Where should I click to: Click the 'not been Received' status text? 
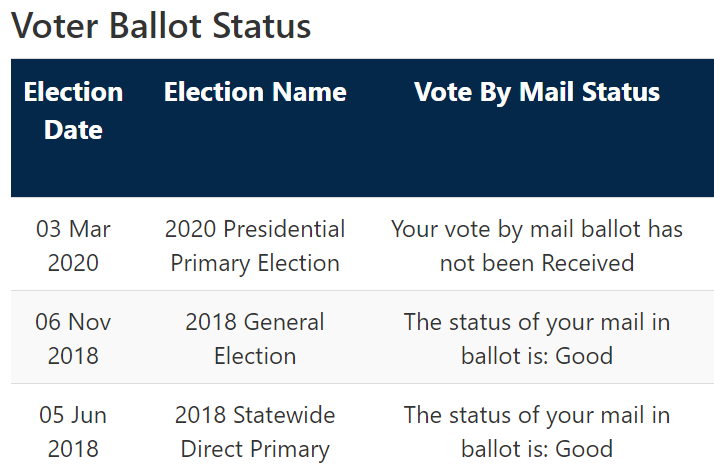tap(537, 263)
